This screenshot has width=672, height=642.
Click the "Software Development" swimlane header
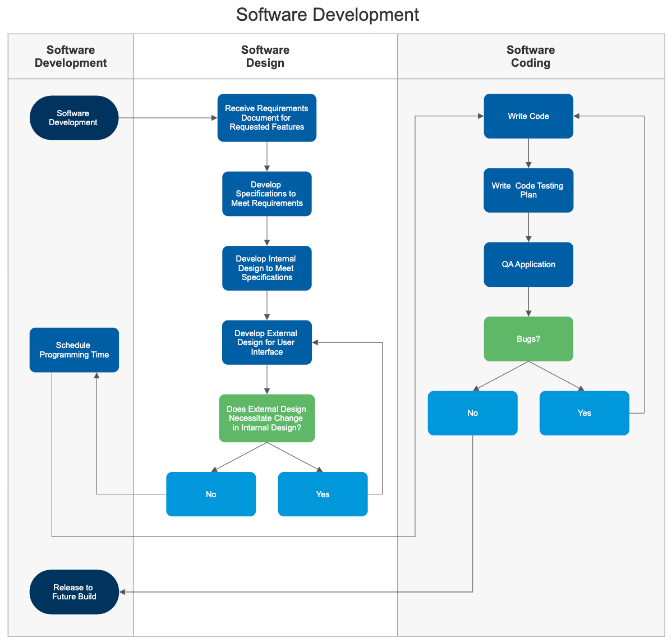pyautogui.click(x=71, y=56)
